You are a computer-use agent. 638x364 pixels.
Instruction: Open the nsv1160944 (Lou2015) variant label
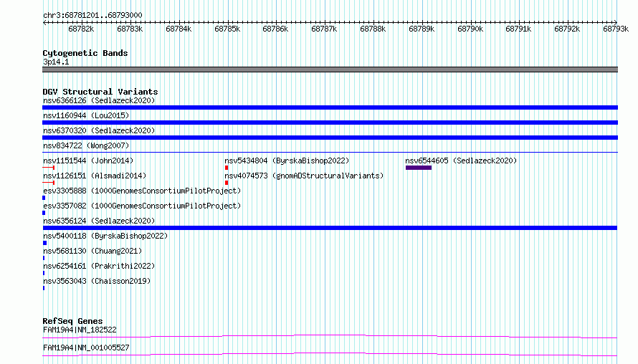pos(86,115)
